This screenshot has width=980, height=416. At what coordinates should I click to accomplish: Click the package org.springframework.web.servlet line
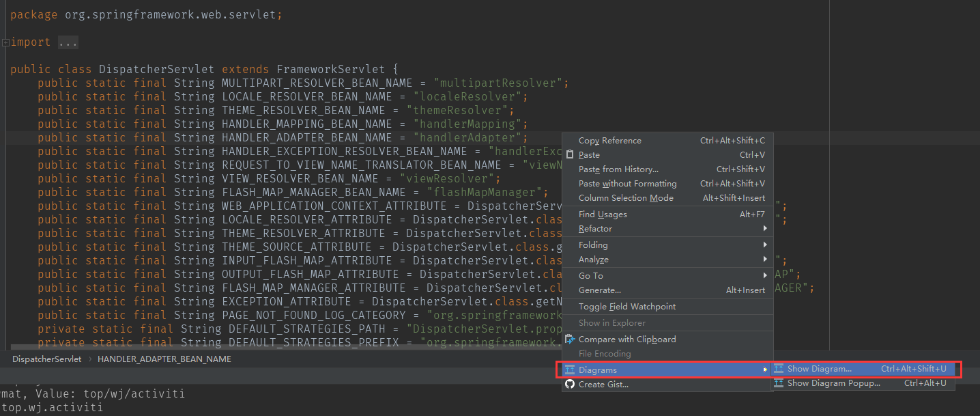(147, 14)
